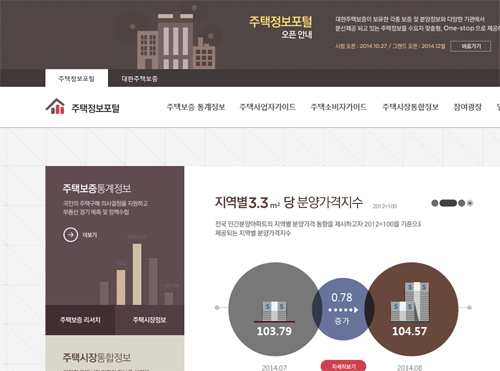Click the money stacks icon in the brown circle

pyautogui.click(x=410, y=302)
